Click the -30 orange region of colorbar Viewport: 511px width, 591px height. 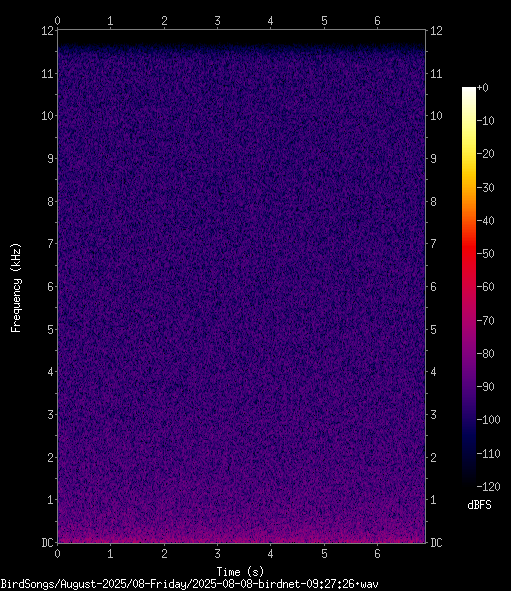coord(469,187)
